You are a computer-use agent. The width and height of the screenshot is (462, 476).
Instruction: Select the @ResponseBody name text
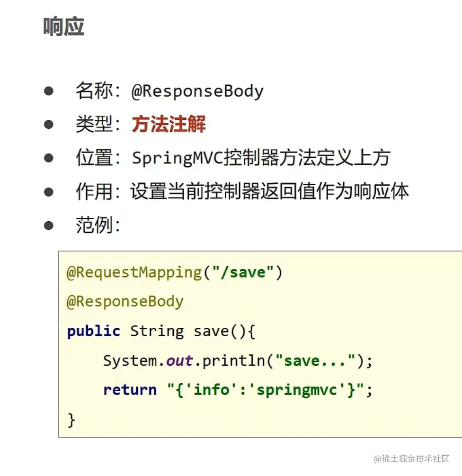point(197,91)
